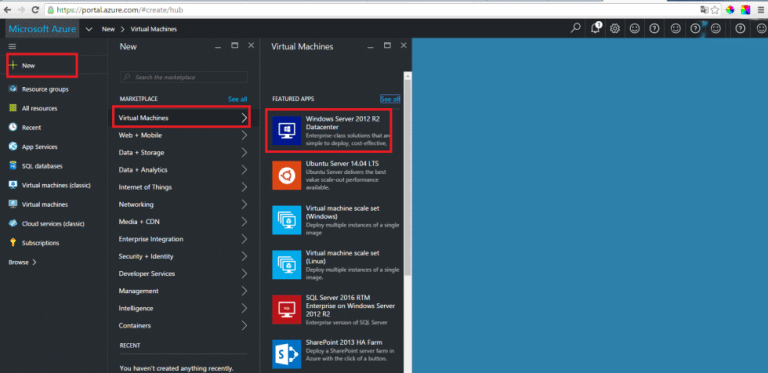
Task: Select Virtual machine scale set (Windows)
Action: 336,220
